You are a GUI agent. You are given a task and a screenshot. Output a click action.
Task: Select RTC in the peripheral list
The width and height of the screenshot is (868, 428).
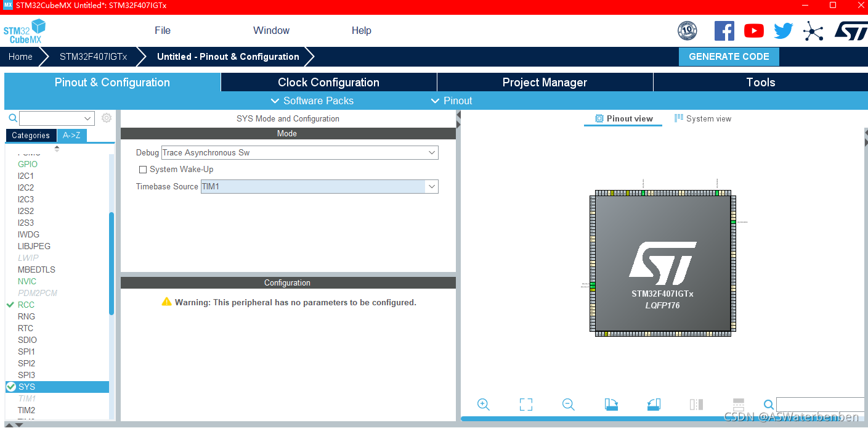25,328
